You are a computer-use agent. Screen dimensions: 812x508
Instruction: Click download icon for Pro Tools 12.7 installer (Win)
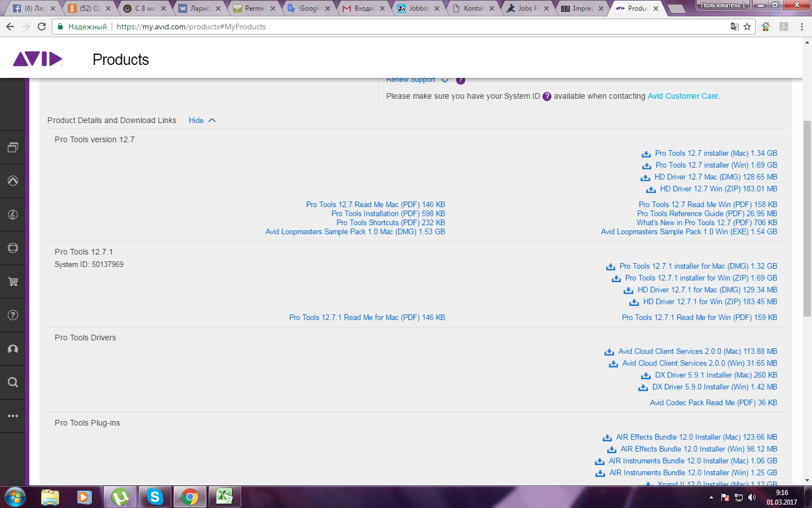[647, 166]
